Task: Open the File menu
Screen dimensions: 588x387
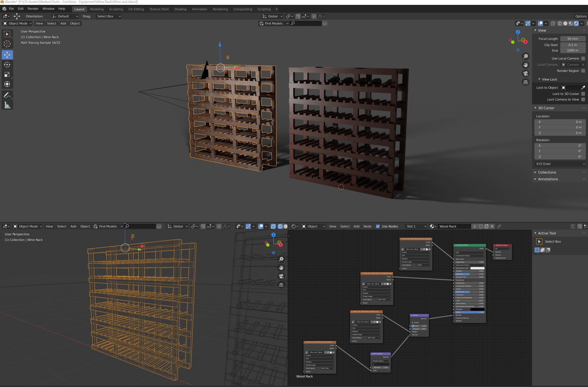Action: (11, 9)
